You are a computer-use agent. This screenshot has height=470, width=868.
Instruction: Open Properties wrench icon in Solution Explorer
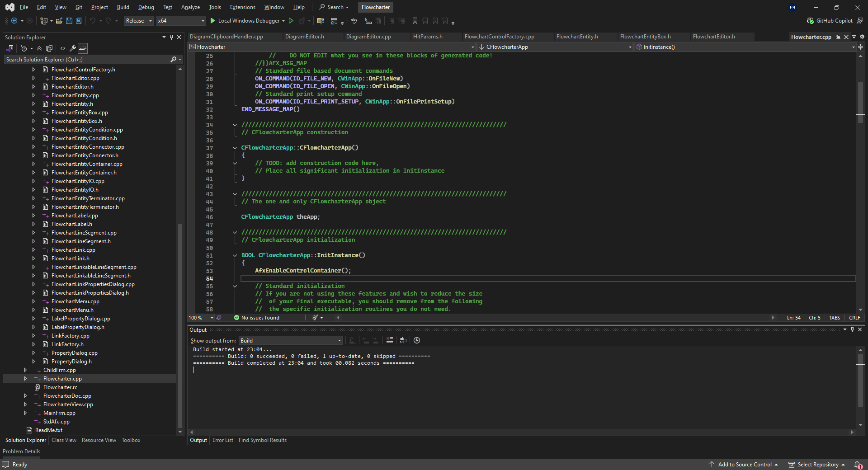coord(72,48)
